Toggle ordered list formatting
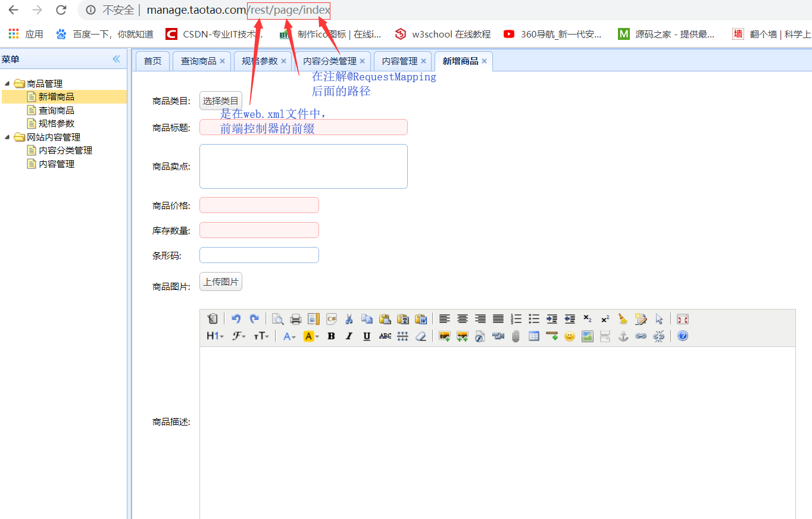 (x=516, y=319)
